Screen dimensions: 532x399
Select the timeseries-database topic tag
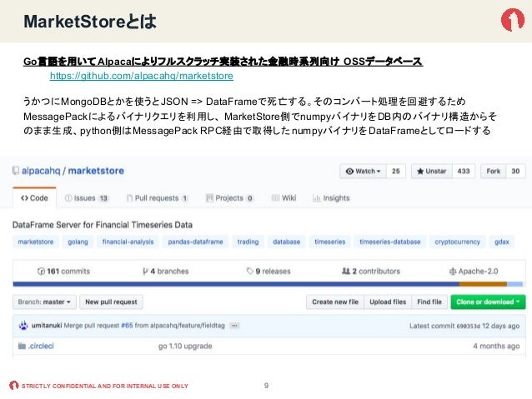(390, 242)
